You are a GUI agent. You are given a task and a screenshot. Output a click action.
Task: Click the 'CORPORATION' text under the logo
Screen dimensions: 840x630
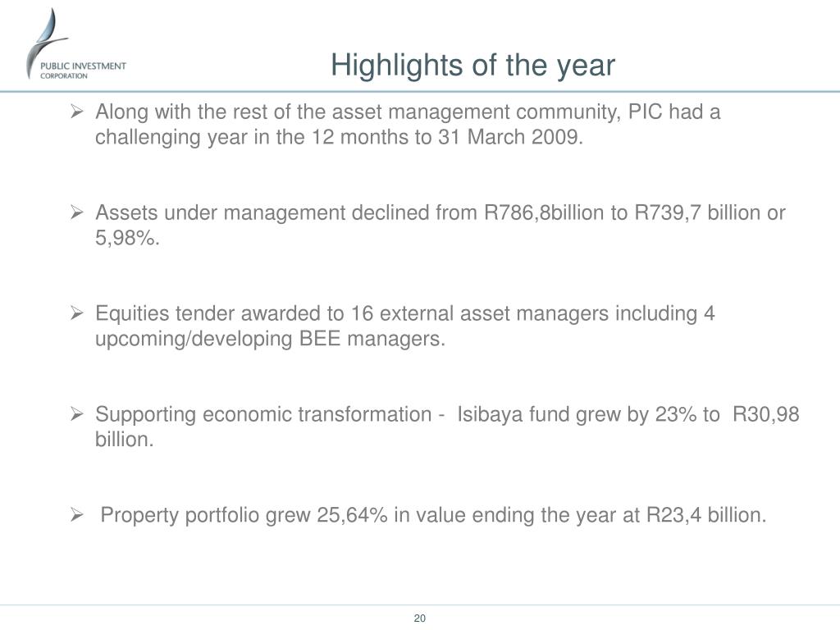coord(64,76)
